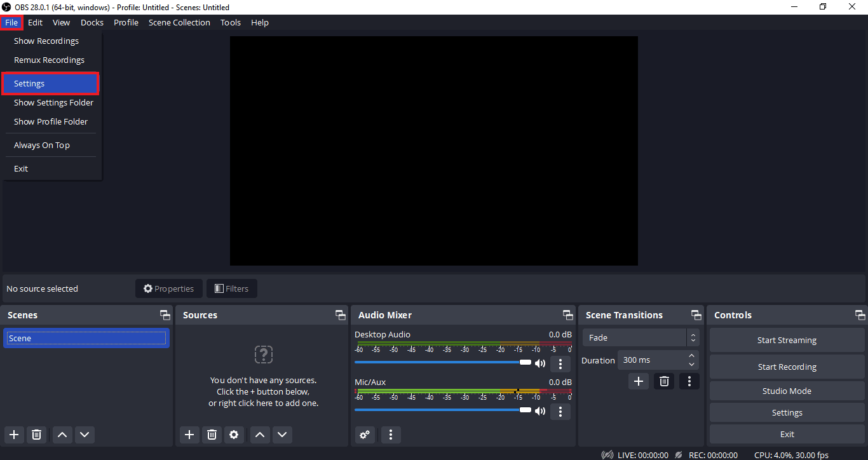Open source properties gear icon

(234, 435)
